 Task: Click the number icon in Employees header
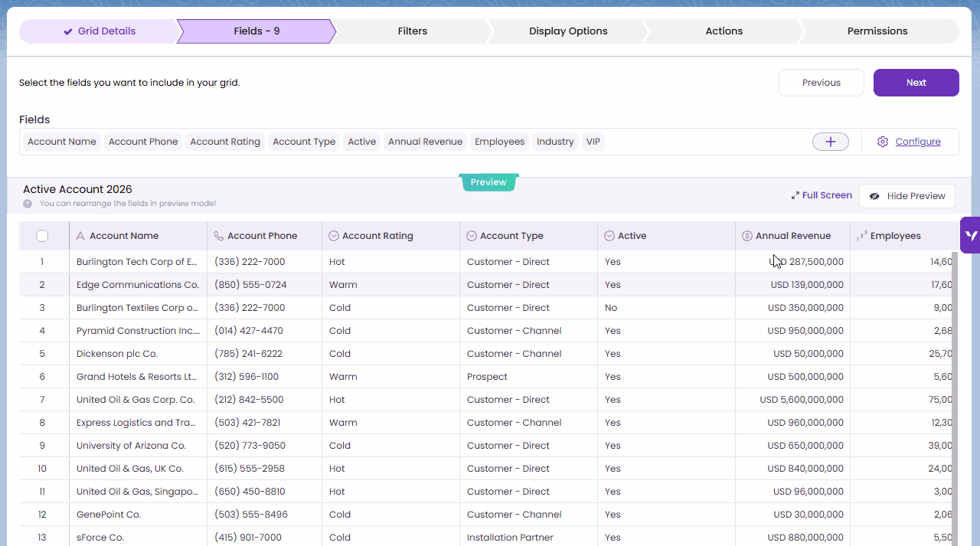click(862, 236)
